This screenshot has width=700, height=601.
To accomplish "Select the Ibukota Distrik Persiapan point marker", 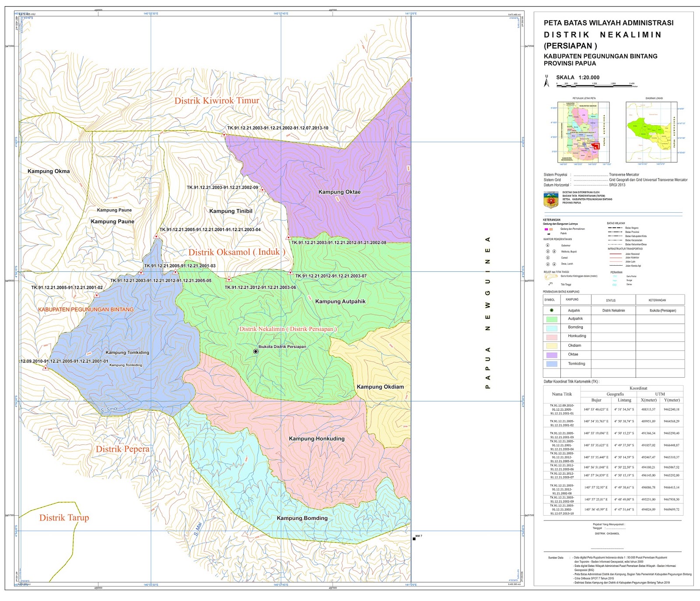I will 256,351.
